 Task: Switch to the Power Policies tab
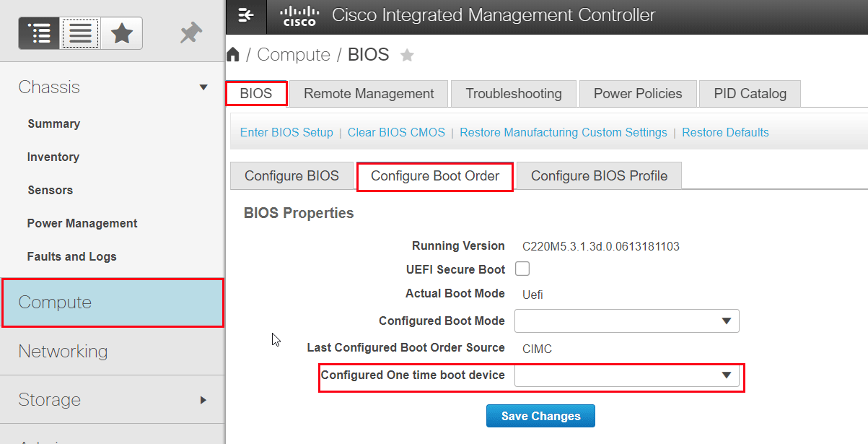[x=638, y=94]
